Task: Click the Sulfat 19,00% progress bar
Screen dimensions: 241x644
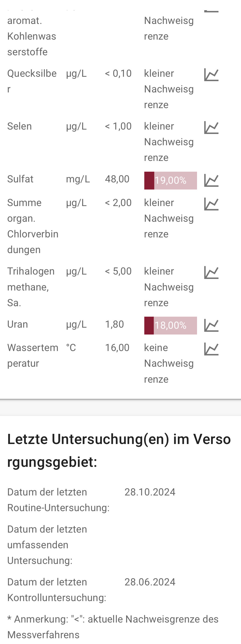Action: 171,180
